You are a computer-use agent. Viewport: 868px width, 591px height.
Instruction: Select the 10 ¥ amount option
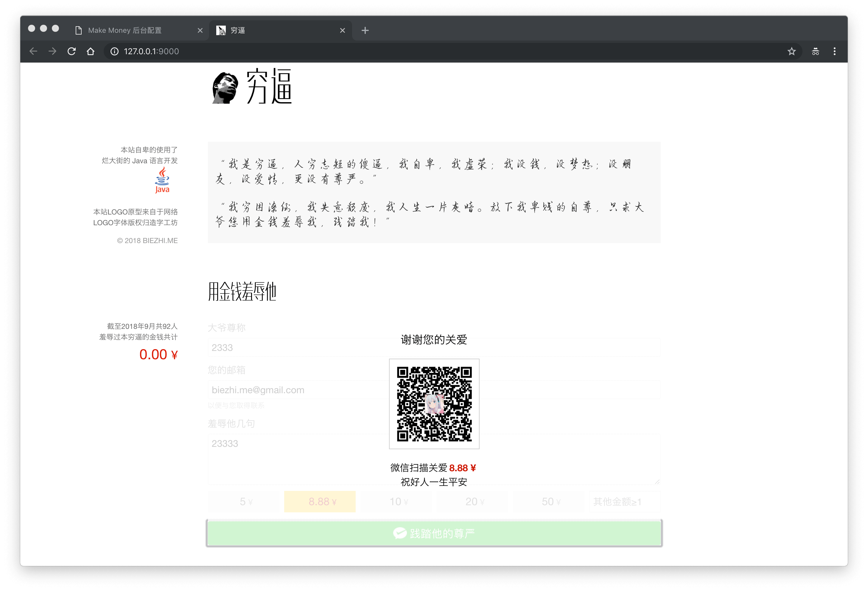[396, 501]
